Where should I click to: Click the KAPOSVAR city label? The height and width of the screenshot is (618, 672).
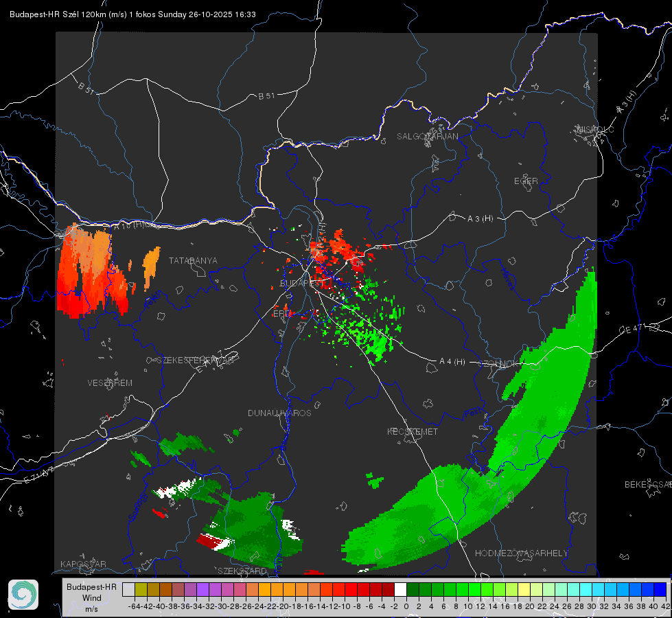coord(83,564)
